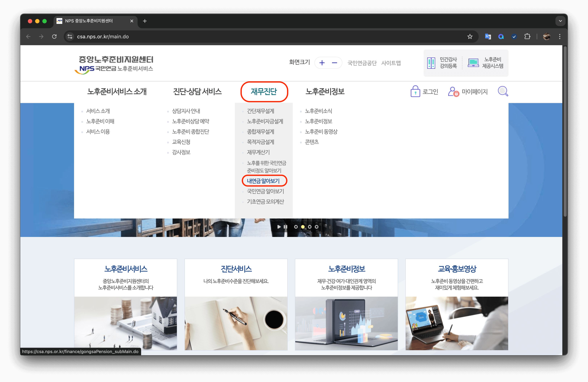The height and width of the screenshot is (382, 588).
Task: Click the 사이트맵 link
Action: point(391,63)
